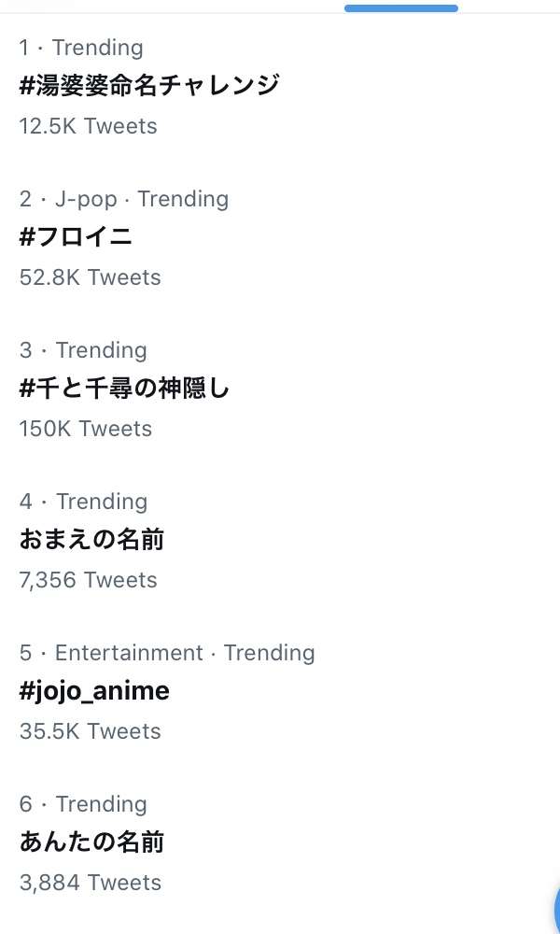This screenshot has height=934, width=560.
Task: Select the 150K Tweets count
Action: [x=85, y=429]
